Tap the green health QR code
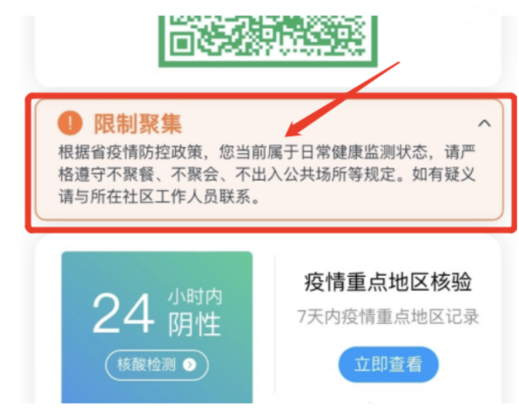The width and height of the screenshot is (519, 420). coord(269,40)
